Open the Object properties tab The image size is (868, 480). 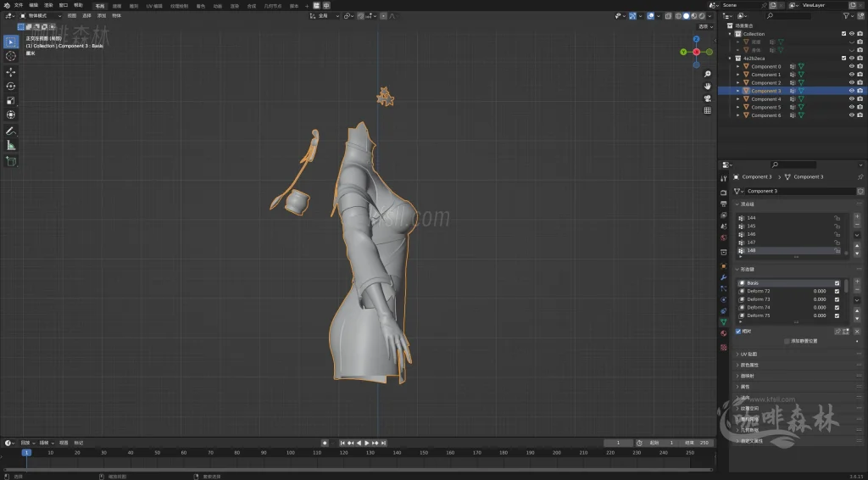pyautogui.click(x=724, y=265)
